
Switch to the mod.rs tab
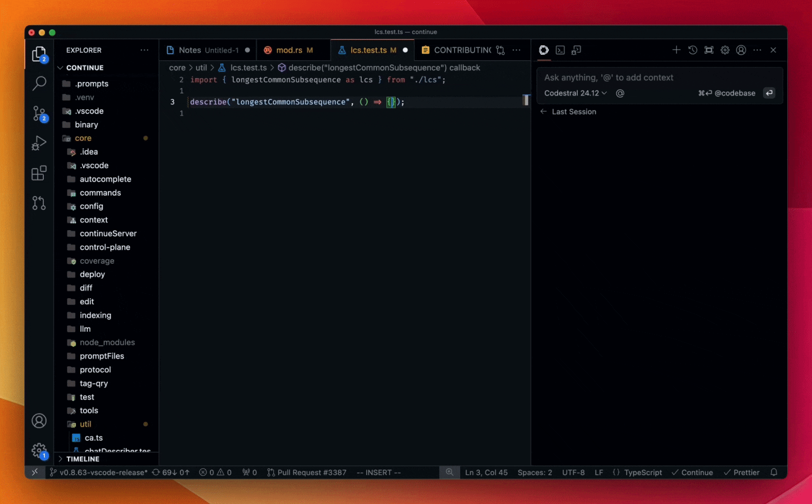[x=289, y=50]
